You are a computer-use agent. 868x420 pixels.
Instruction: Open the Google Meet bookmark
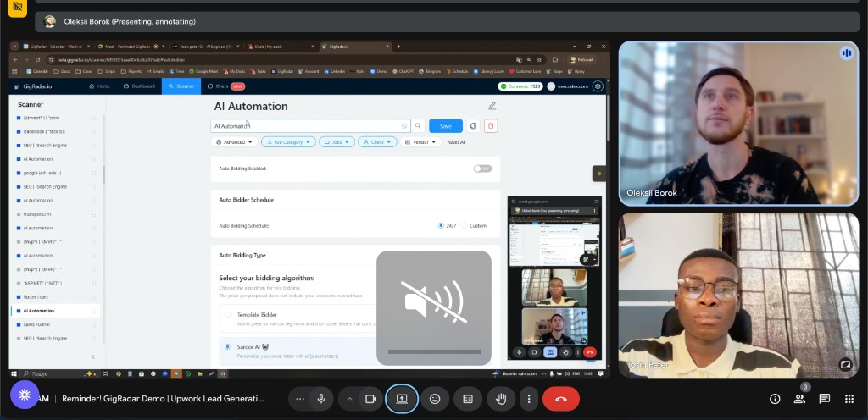point(203,71)
